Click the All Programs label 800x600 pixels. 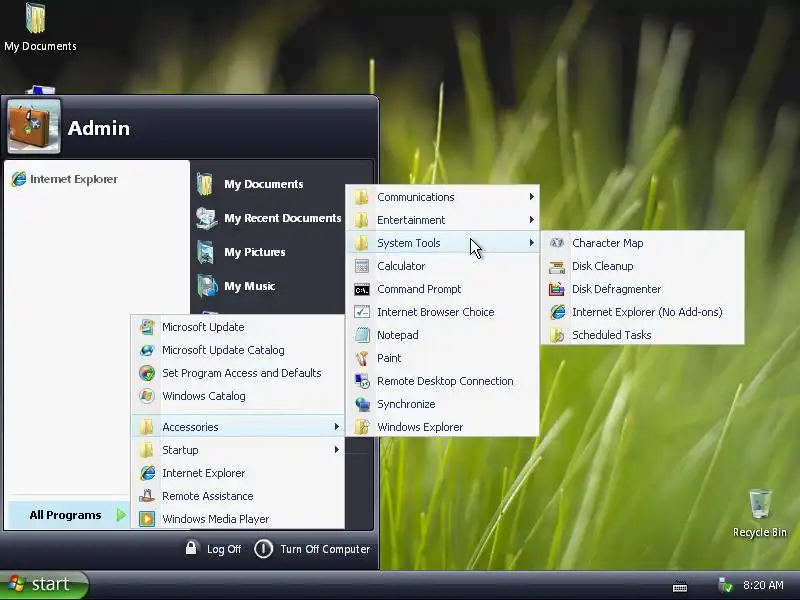(x=65, y=515)
